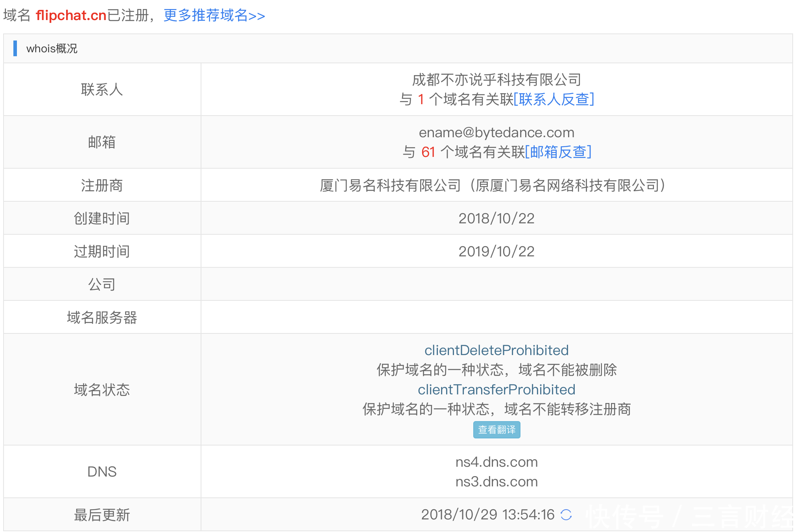Click the creation date 2018/10/22
The width and height of the screenshot is (799, 532).
tap(496, 218)
